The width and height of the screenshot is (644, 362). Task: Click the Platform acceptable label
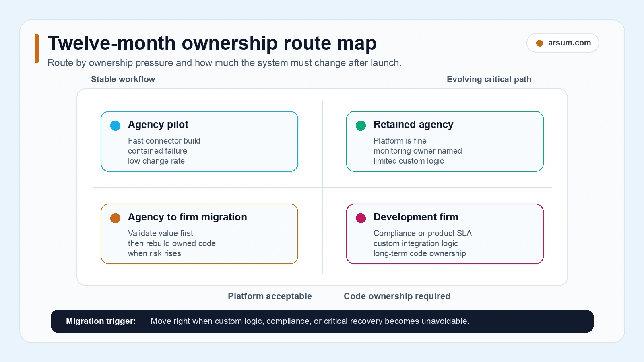click(x=270, y=296)
